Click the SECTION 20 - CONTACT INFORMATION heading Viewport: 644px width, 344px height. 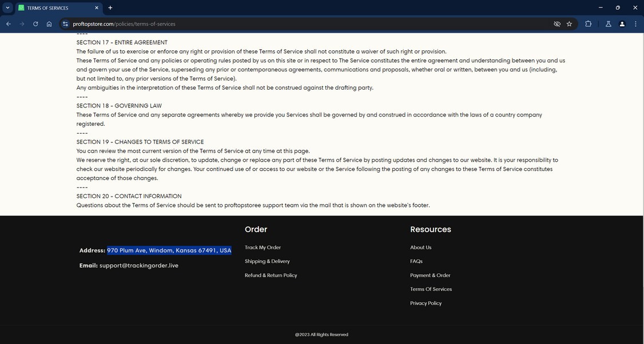(129, 196)
